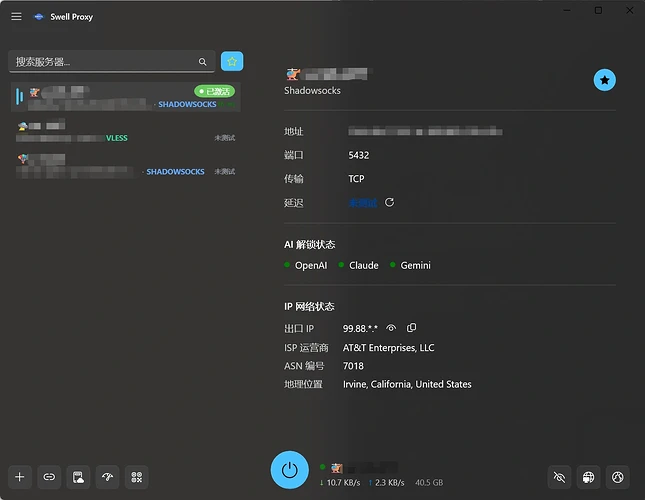Select the activated Shadowsocks server

[x=126, y=97]
